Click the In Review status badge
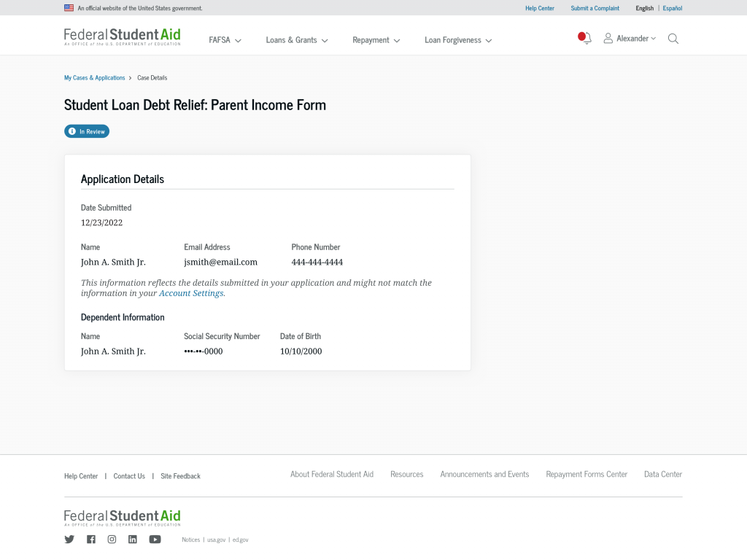The image size is (747, 560). pos(87,131)
